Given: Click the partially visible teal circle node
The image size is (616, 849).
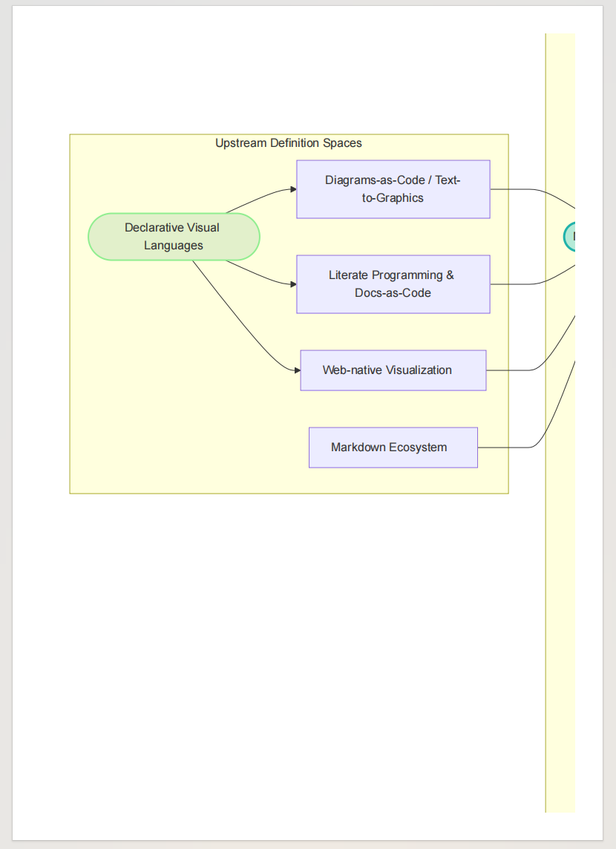Looking at the screenshot, I should coord(569,237).
